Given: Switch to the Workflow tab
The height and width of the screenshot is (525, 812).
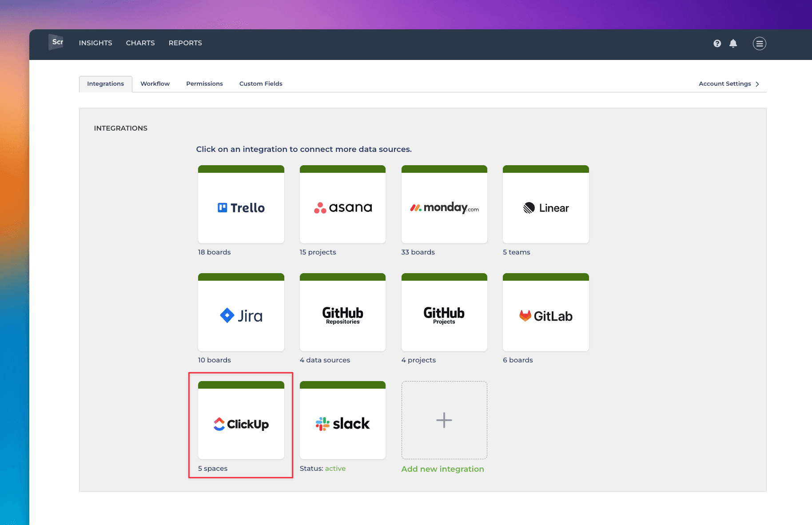Looking at the screenshot, I should (155, 84).
